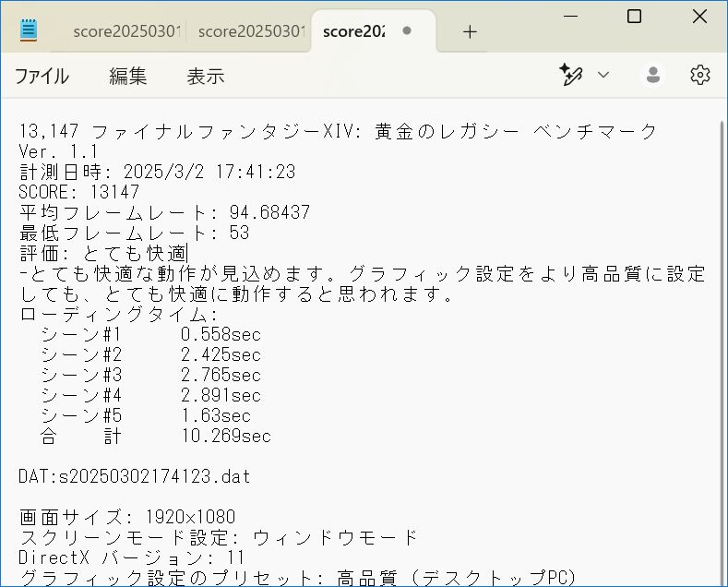Screen dimensions: 728x587
Task: Maximize the Notepad window
Action: 634,17
